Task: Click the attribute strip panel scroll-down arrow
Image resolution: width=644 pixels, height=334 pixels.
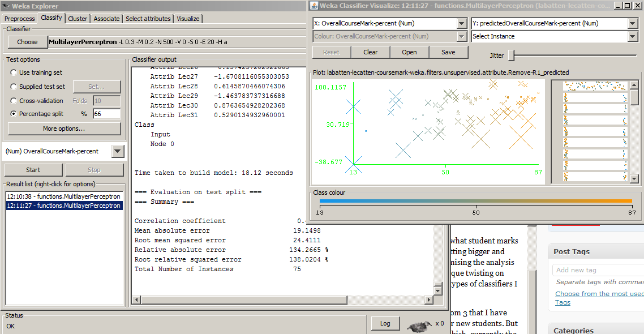Action: coord(634,179)
